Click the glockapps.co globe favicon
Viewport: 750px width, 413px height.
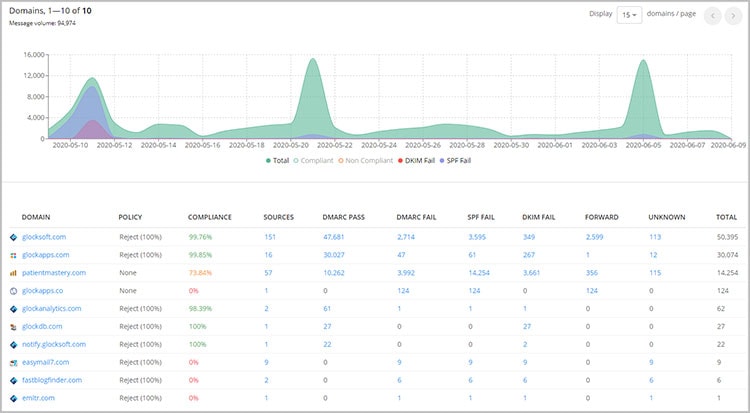point(13,291)
